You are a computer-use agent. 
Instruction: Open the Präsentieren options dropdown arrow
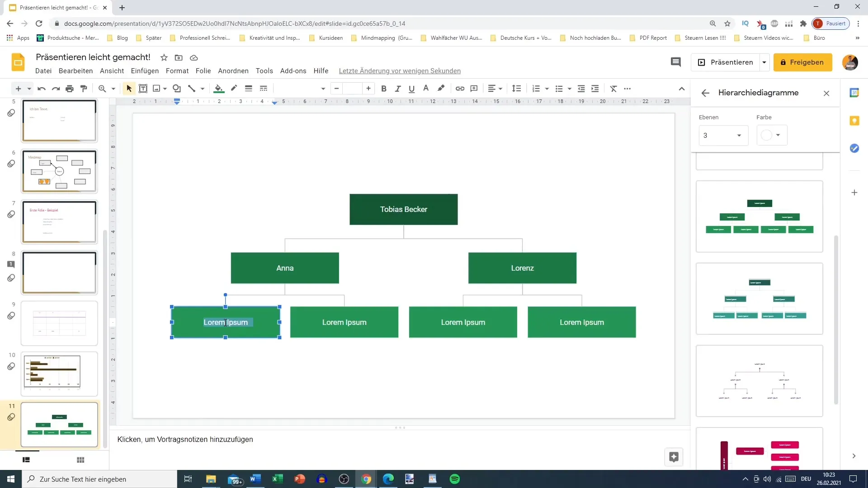764,62
